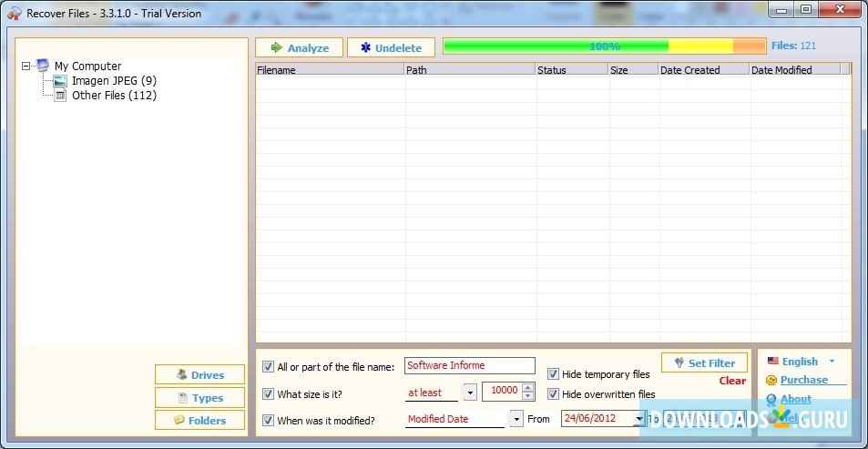Open the English language dropdown
This screenshot has height=449, width=868.
coord(832,362)
